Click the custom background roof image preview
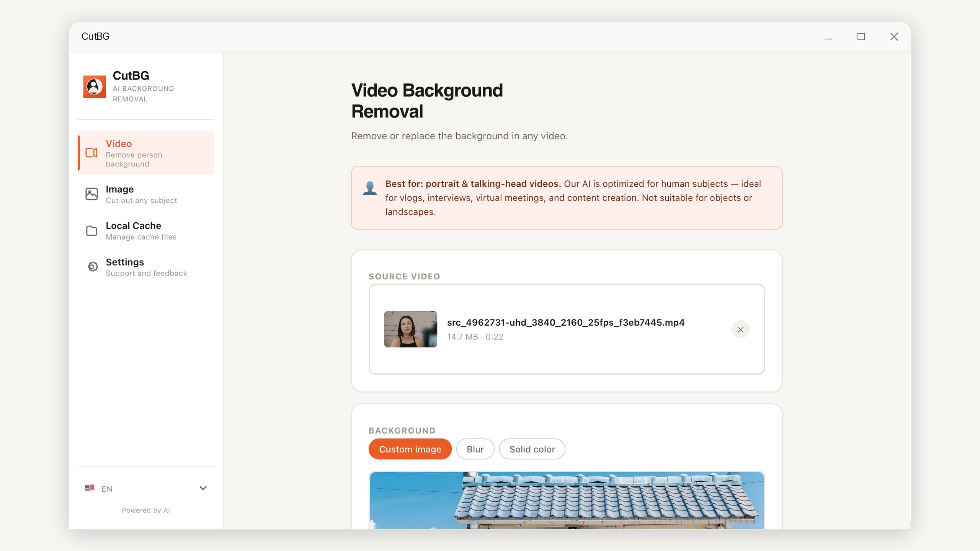 [567, 500]
